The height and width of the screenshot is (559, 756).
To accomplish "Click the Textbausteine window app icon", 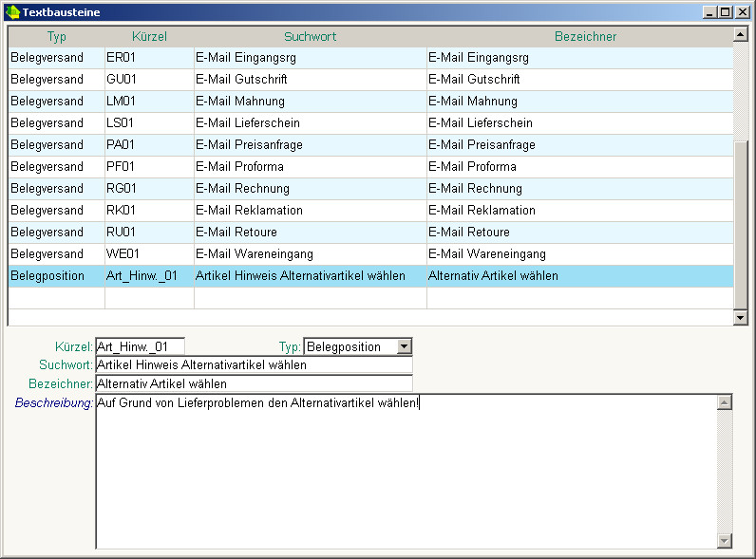I will point(13,12).
